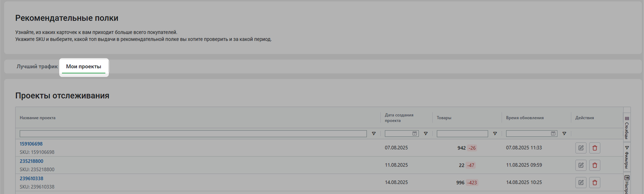Expand the Фильтры side panel
The width and height of the screenshot is (644, 194).
coord(627,157)
